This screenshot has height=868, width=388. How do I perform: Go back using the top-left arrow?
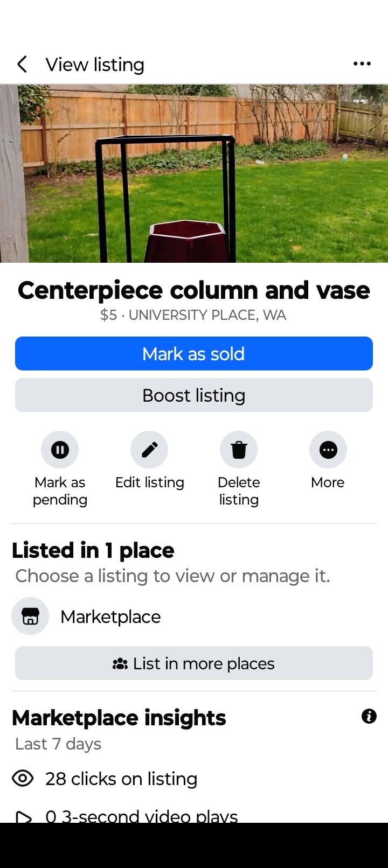pos(22,65)
